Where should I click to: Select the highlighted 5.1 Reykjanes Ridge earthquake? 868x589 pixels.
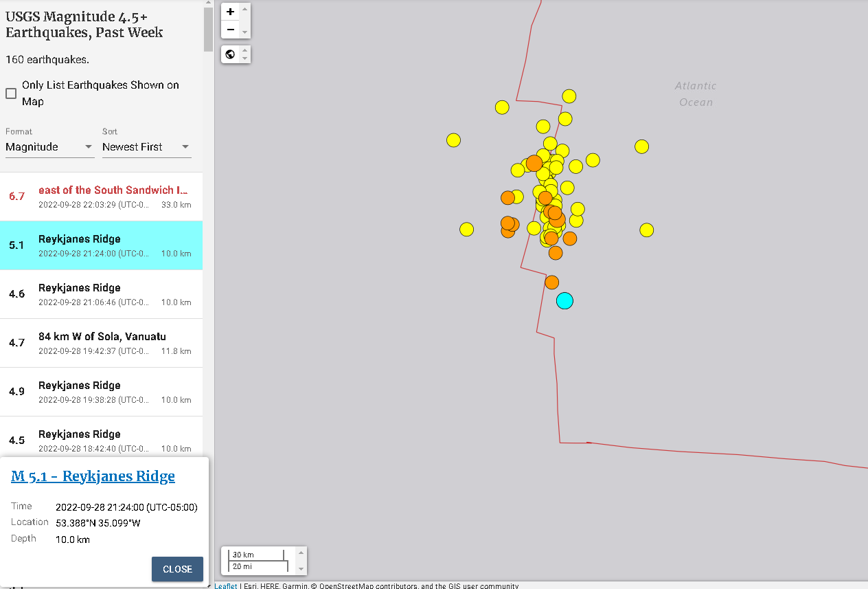click(x=101, y=245)
